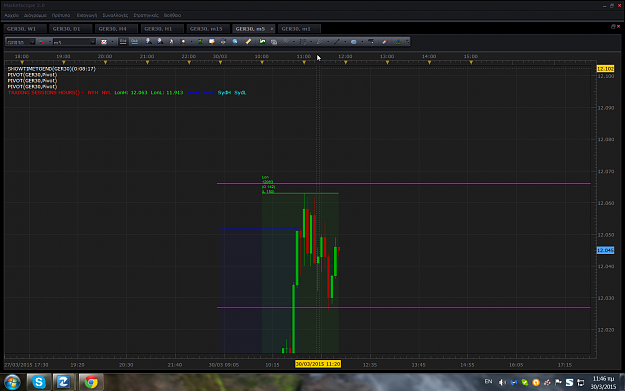Open the blue Z app in taskbar

(x=63, y=382)
